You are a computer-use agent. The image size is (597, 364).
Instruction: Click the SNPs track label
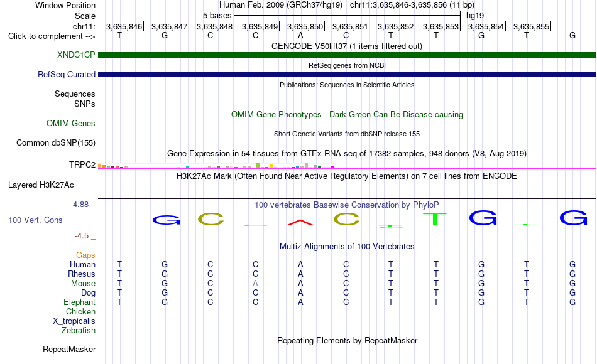[x=85, y=104]
